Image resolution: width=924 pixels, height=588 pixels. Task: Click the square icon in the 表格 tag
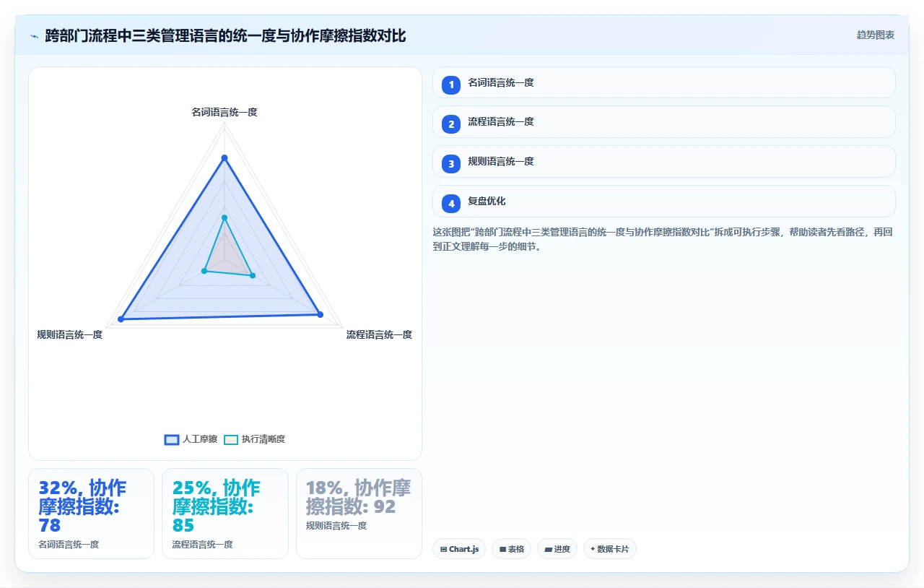pos(502,550)
